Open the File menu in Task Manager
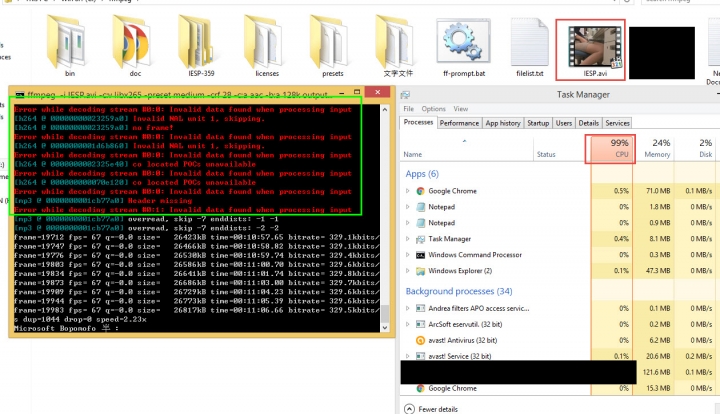The image size is (720, 414). coord(408,109)
